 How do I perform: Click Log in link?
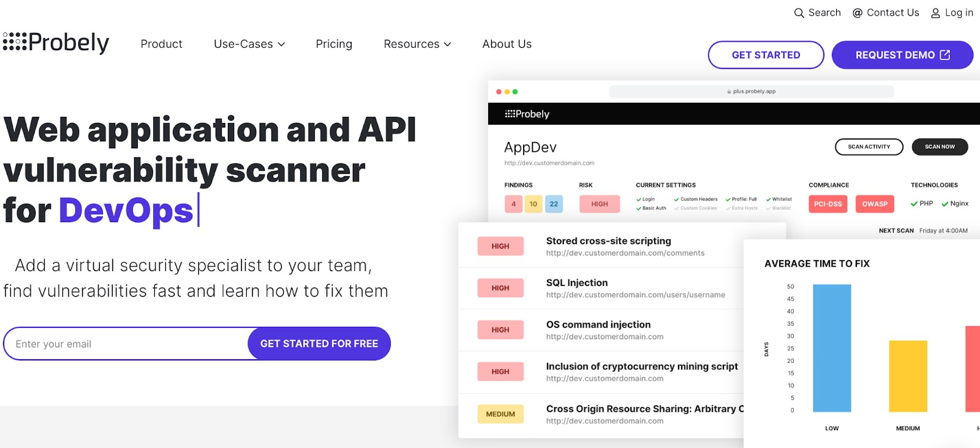(x=952, y=13)
